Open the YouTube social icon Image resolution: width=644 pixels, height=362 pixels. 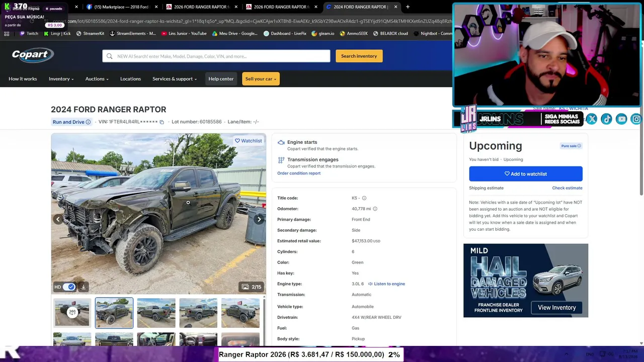coord(621,119)
